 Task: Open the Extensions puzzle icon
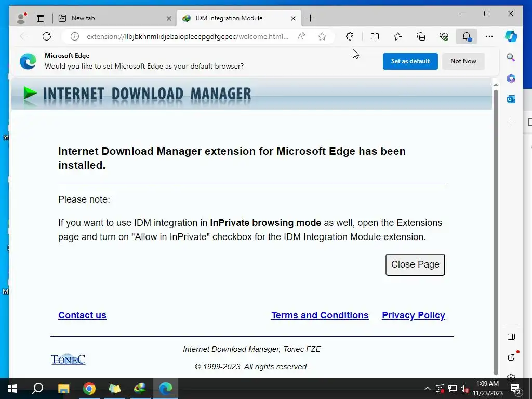click(x=350, y=36)
